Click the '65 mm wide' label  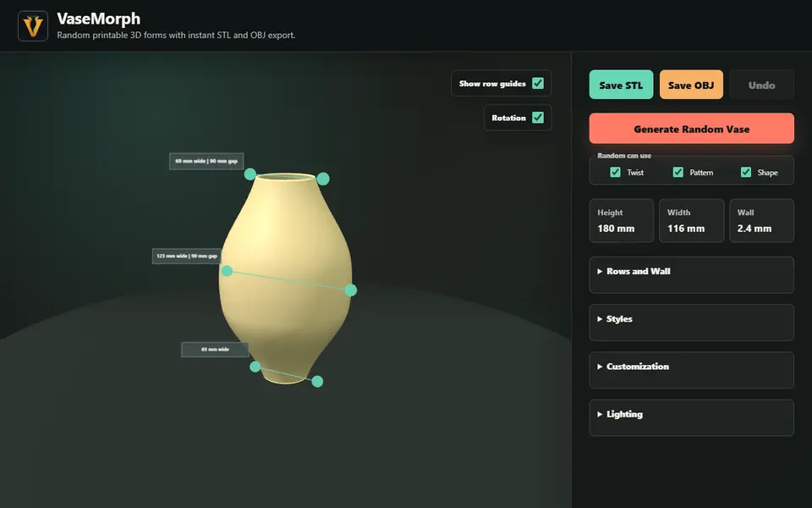(215, 350)
